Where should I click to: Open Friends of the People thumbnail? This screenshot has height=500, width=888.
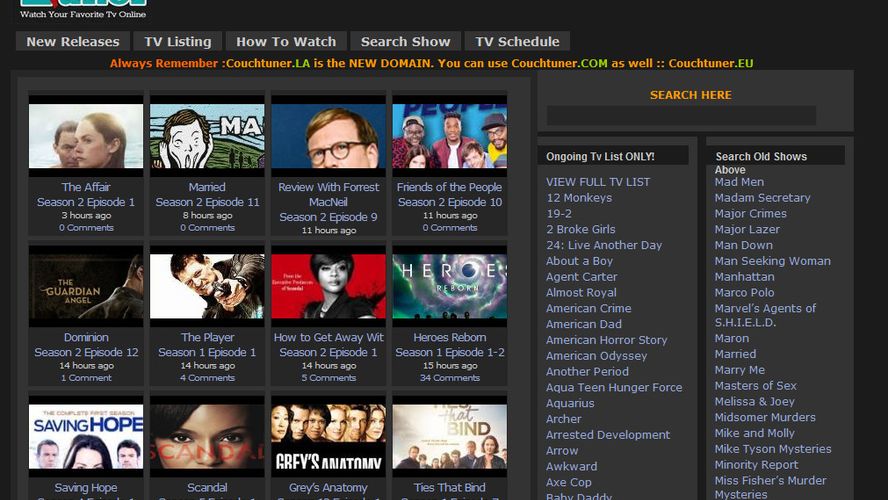tap(450, 136)
